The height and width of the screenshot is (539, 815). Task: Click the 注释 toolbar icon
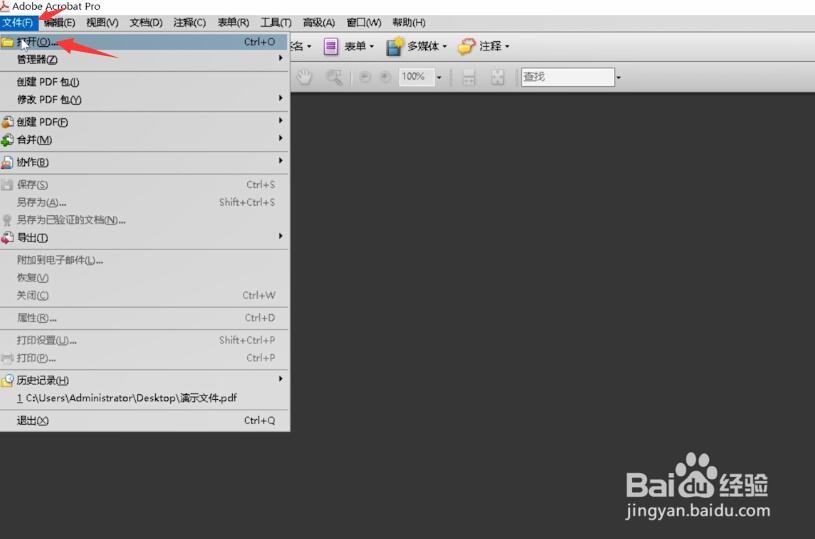tap(466, 46)
